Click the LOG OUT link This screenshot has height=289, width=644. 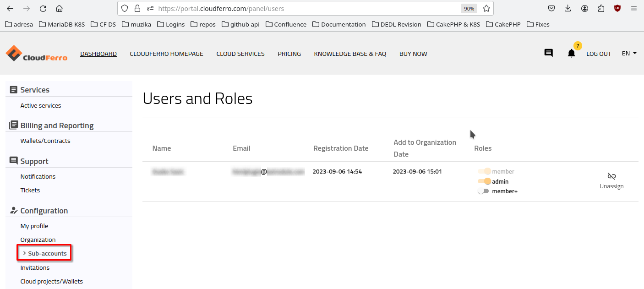[599, 54]
